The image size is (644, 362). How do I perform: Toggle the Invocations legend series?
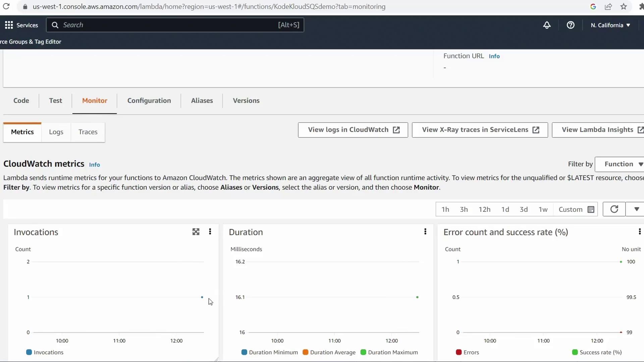pos(45,352)
